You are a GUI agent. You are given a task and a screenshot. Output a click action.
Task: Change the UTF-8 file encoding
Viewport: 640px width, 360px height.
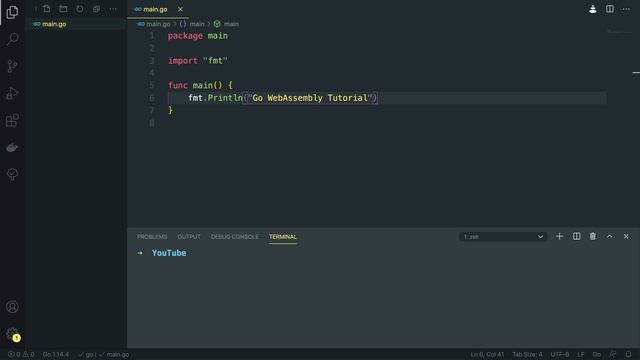point(560,354)
